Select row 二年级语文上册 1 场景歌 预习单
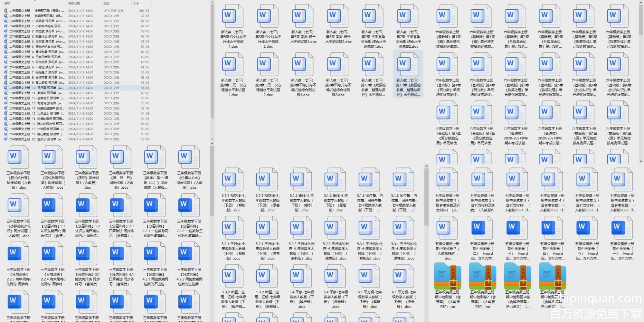The width and height of the screenshot is (644, 322). coord(77,21)
